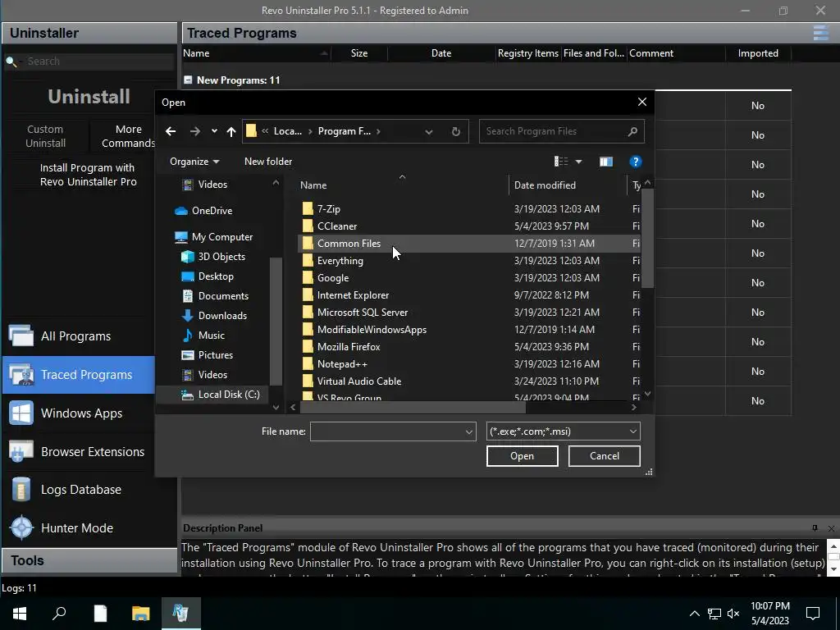The width and height of the screenshot is (840, 630).
Task: Expand the Tools section
Action: (89, 561)
